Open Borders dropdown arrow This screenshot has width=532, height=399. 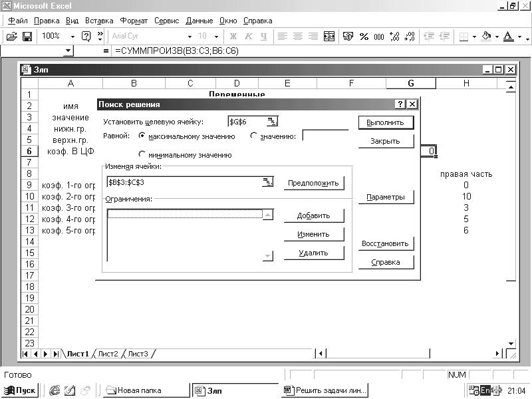coord(474,37)
